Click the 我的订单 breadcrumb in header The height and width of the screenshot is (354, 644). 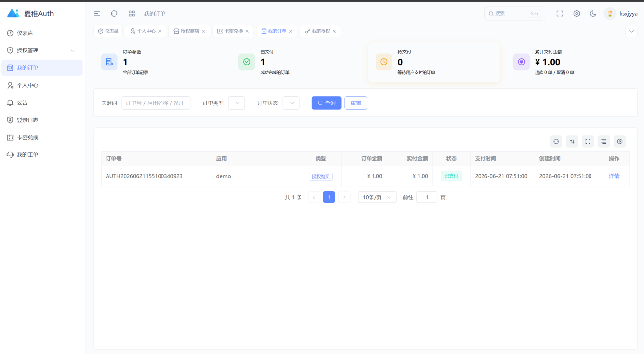pyautogui.click(x=155, y=14)
